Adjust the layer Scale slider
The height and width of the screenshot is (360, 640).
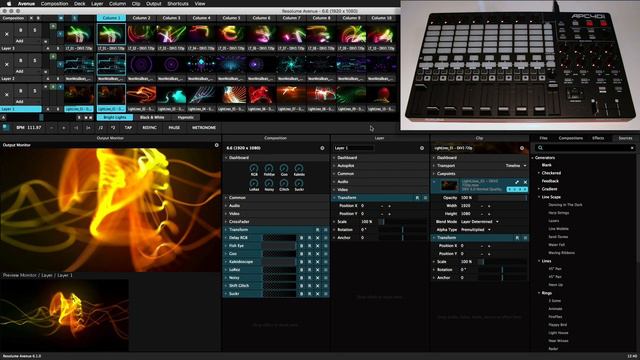tap(402, 222)
